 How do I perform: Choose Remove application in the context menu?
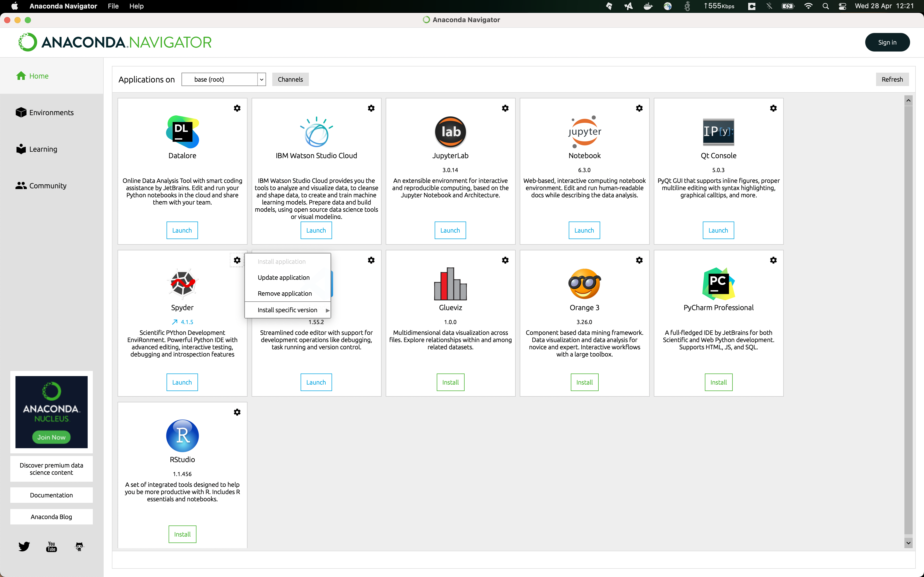[284, 293]
